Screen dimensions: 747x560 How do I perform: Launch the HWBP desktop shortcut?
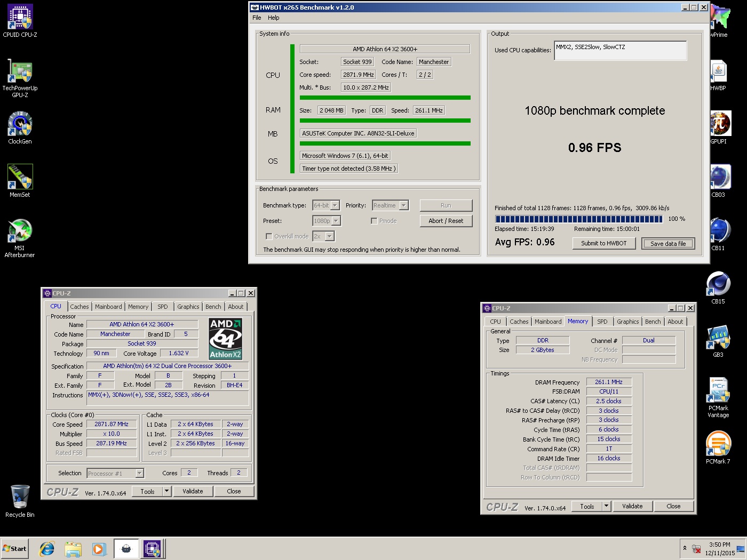[x=718, y=74]
